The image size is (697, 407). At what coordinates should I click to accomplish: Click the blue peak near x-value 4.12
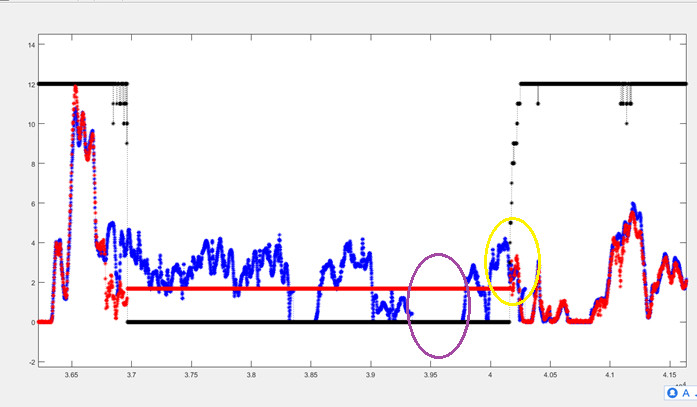[x=633, y=210]
